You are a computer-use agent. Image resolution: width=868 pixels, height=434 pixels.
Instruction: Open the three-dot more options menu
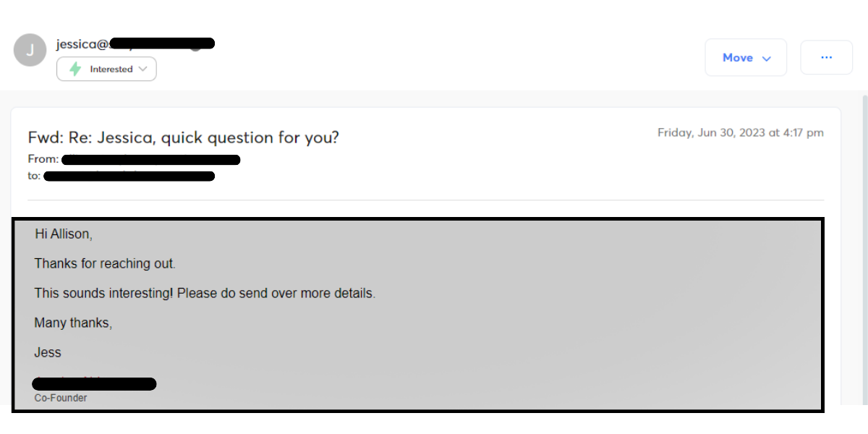tap(826, 57)
